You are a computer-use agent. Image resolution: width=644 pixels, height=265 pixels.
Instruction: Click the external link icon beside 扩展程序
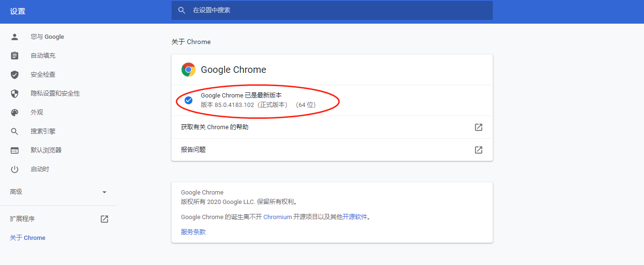(x=104, y=219)
